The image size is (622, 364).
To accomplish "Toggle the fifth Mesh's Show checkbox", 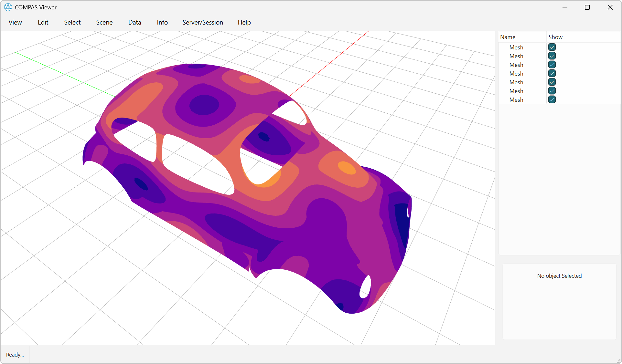I will click(x=552, y=82).
